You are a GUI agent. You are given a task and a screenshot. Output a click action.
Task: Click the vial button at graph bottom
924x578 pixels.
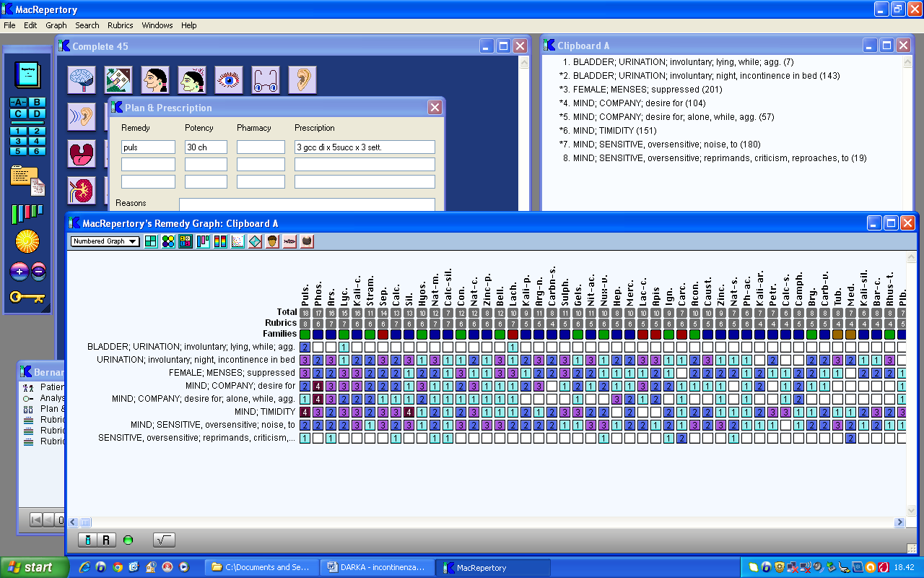(87, 540)
